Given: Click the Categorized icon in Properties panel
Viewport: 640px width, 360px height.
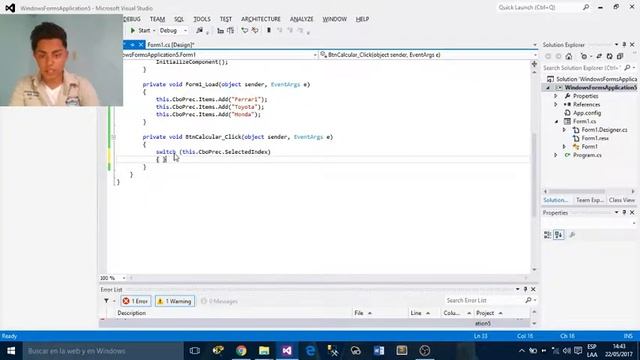Looking at the screenshot, I should [548, 235].
